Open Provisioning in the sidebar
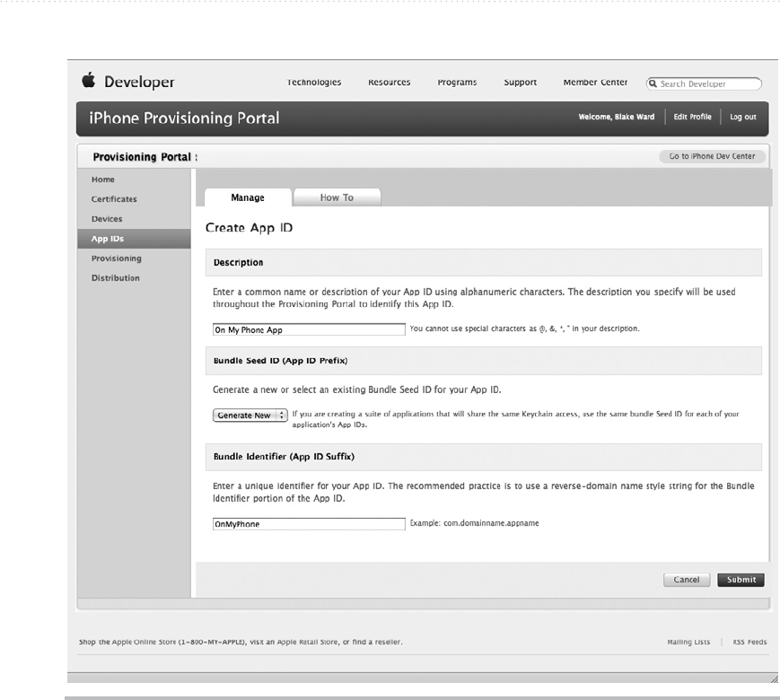Screen dimensions: 780x700 (117, 258)
